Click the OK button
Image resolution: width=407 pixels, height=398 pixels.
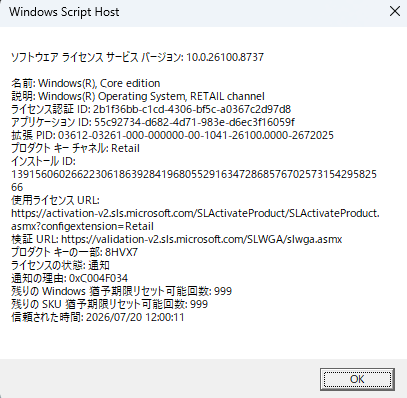pyautogui.click(x=357, y=379)
